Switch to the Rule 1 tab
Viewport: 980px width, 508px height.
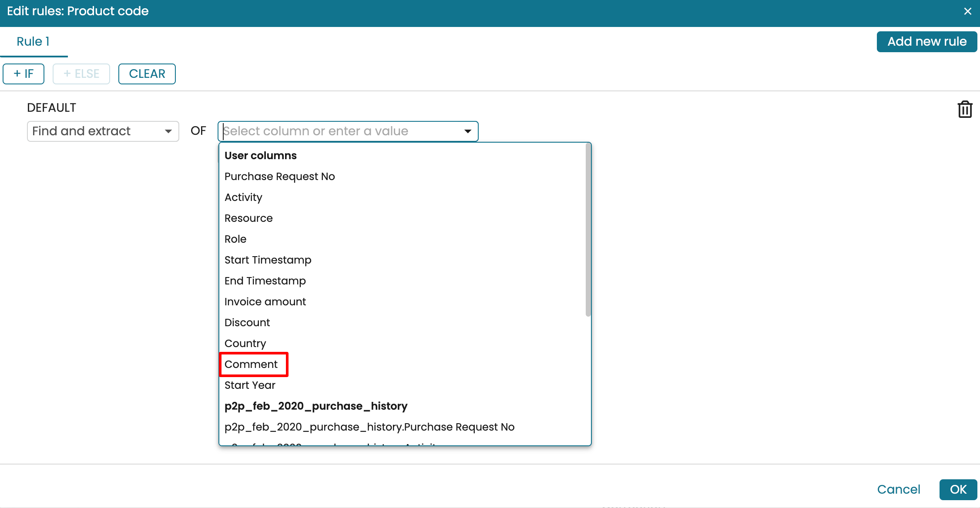[33, 42]
